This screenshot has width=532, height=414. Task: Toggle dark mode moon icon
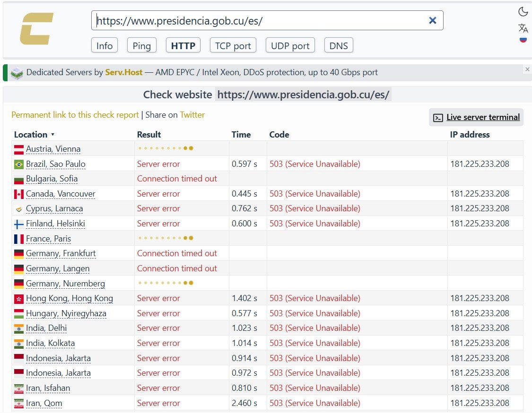coord(523,12)
